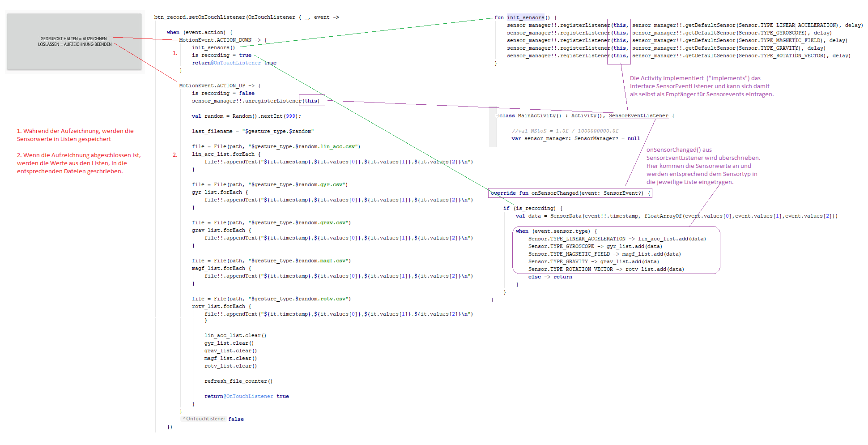This screenshot has width=868, height=445.
Task: Click the registerListener line for TYPE_LINEAR_ACCELERATION
Action: point(685,26)
